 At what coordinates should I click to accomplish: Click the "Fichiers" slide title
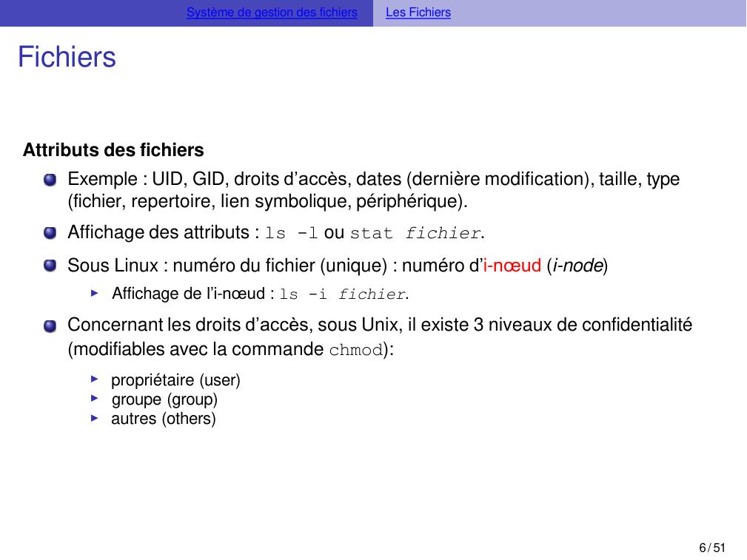tap(67, 57)
